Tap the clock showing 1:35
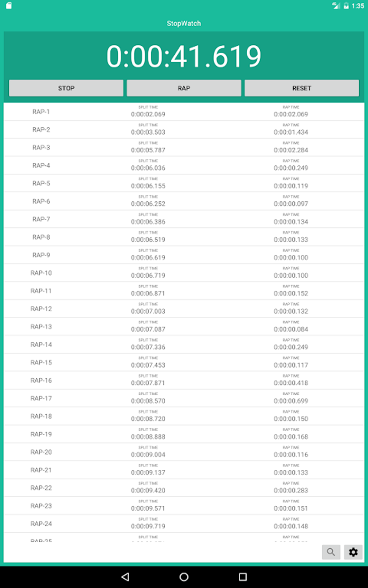Image resolution: width=368 pixels, height=588 pixels. point(358,6)
